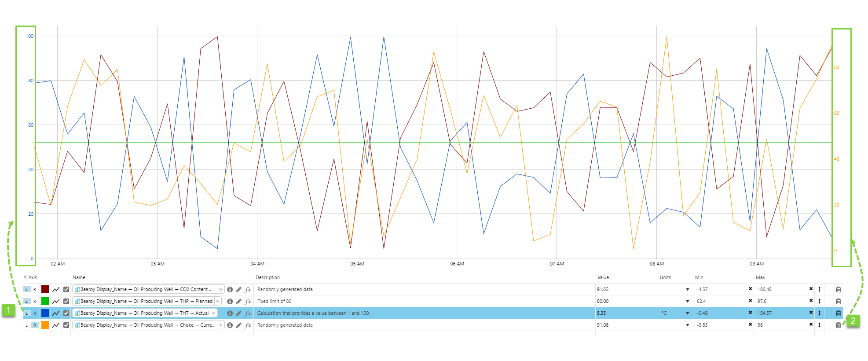Screen dimensions: 868x361
Task: Clear the Max value 98
Action: click(x=811, y=324)
